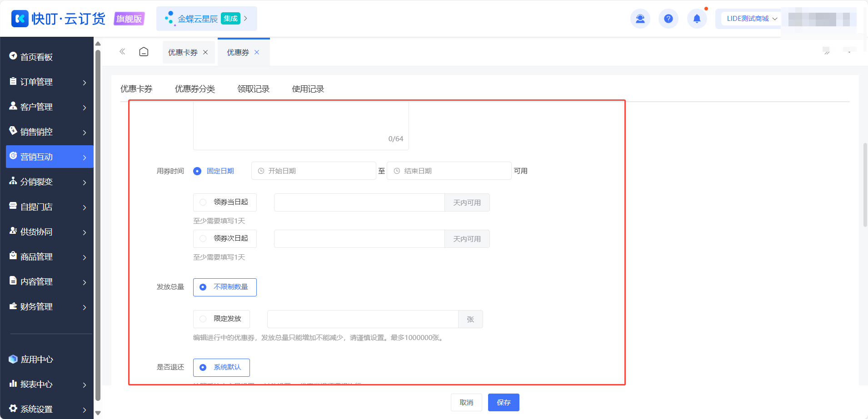Viewport: 868px width, 419px height.
Task: Switch to the 优惠券分类 tab
Action: coord(195,89)
